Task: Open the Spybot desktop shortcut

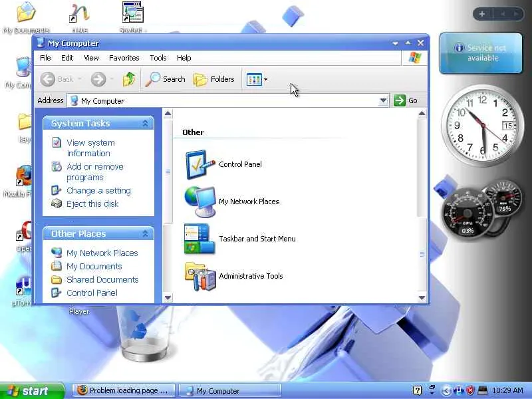Action: pos(133,18)
